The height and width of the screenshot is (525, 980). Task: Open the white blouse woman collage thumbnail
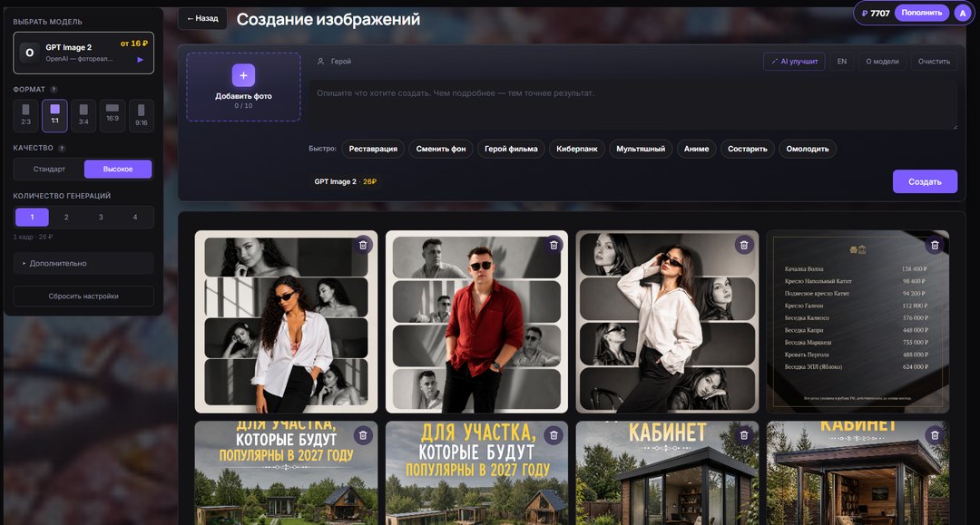(x=667, y=322)
